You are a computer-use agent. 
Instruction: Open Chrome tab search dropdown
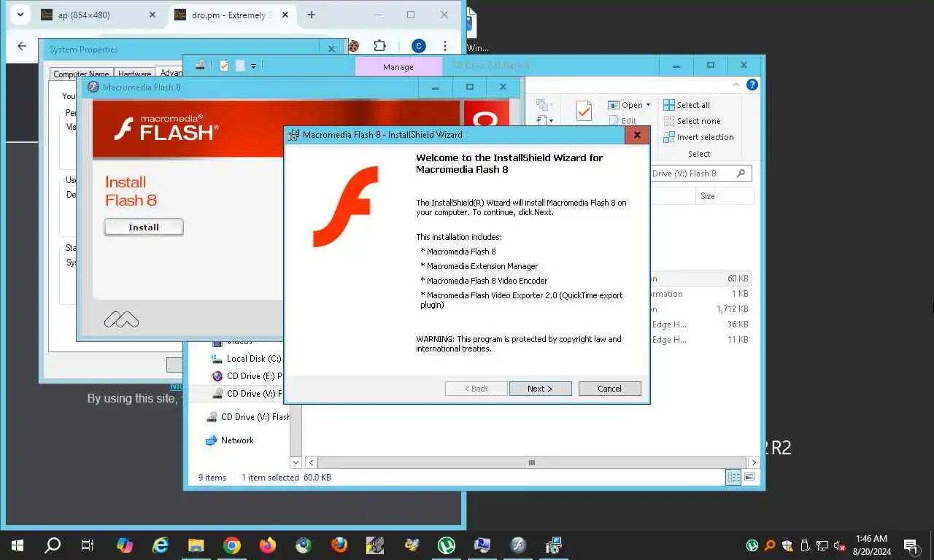[19, 15]
